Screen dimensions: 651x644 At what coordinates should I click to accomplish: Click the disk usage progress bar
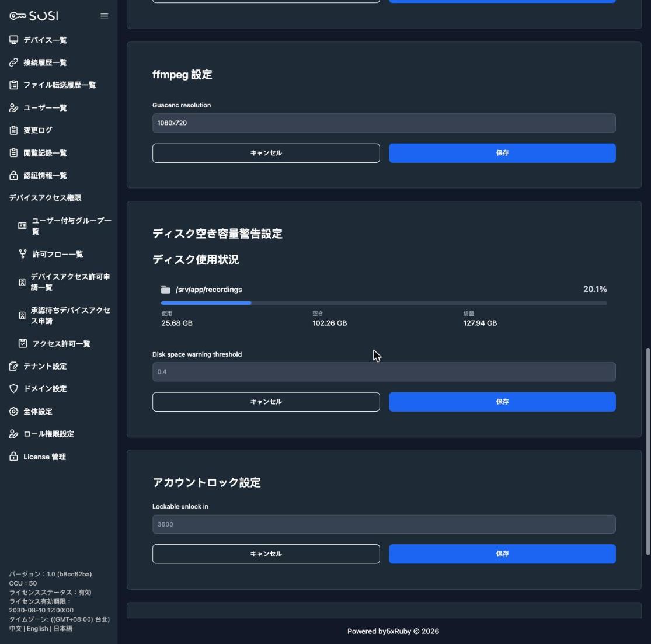click(384, 302)
